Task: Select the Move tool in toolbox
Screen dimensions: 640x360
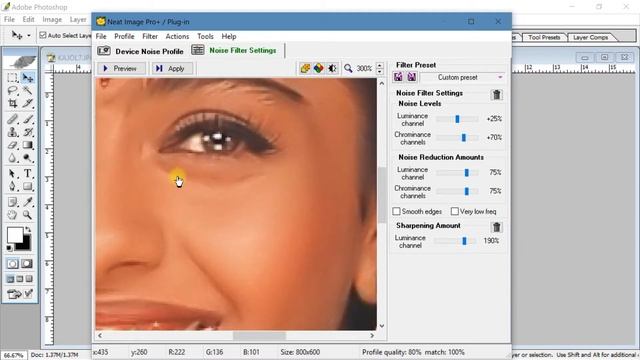Action: tap(28, 78)
